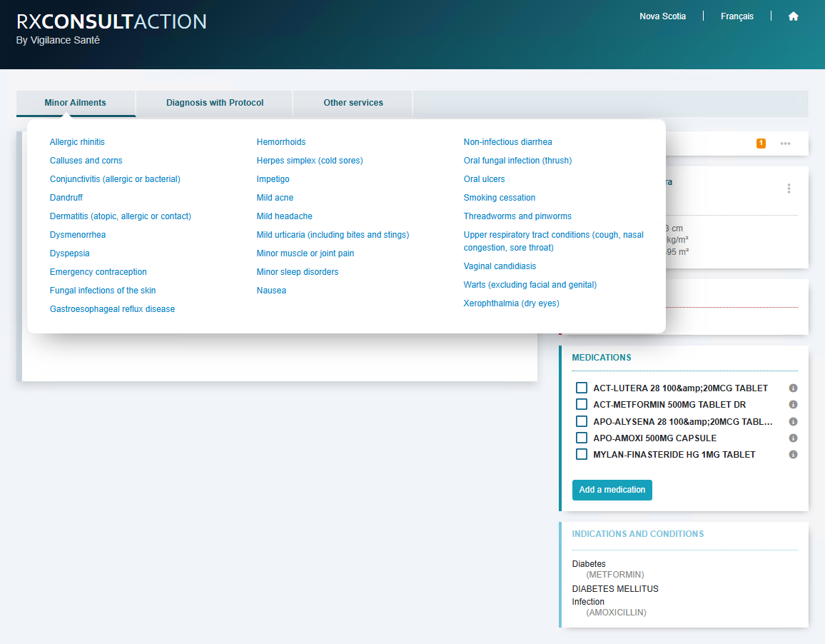
Task: Click the Add a medication button
Action: click(x=612, y=490)
